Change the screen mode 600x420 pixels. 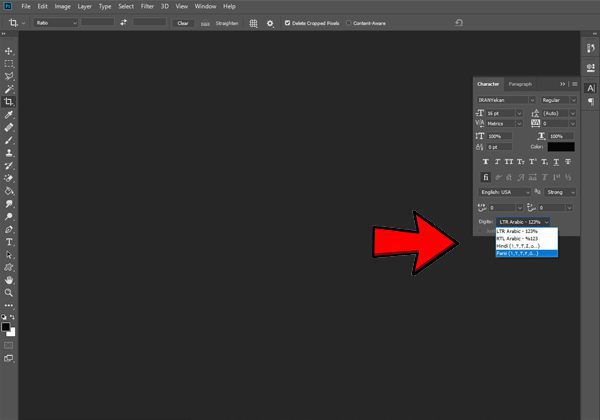[8, 358]
